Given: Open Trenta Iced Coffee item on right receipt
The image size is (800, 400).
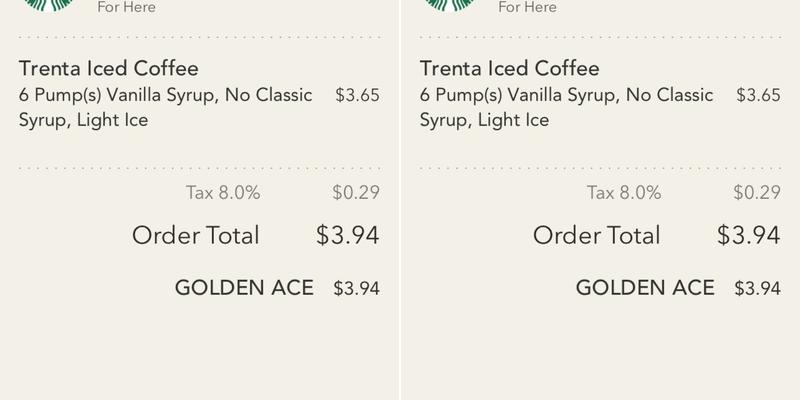Looking at the screenshot, I should click(510, 69).
